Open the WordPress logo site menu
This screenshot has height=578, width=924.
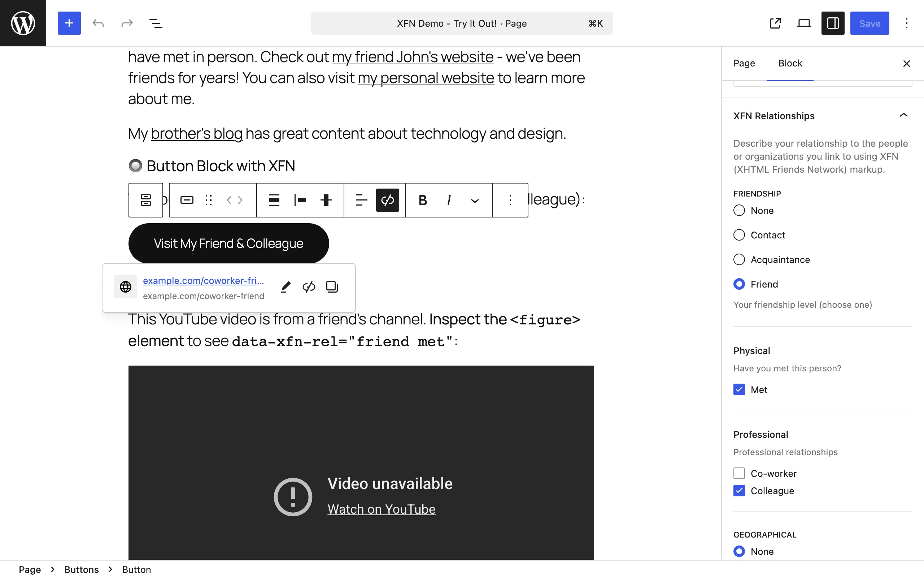click(x=23, y=23)
